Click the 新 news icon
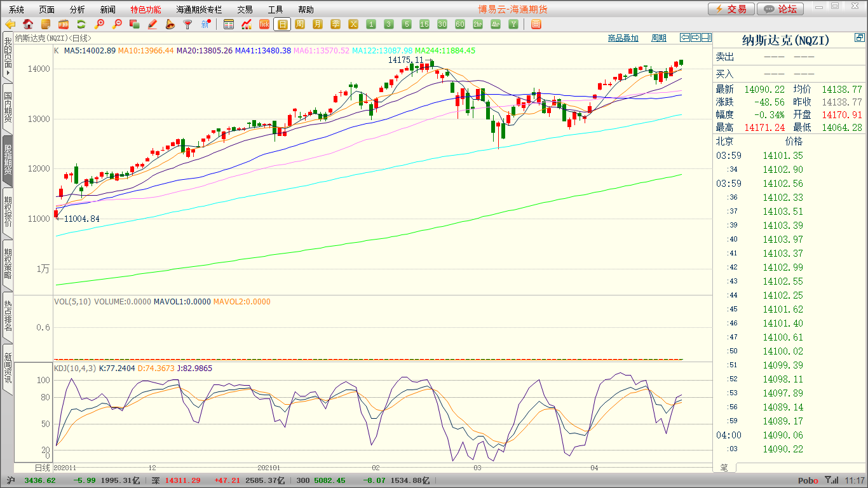The image size is (868, 488). pyautogui.click(x=205, y=24)
